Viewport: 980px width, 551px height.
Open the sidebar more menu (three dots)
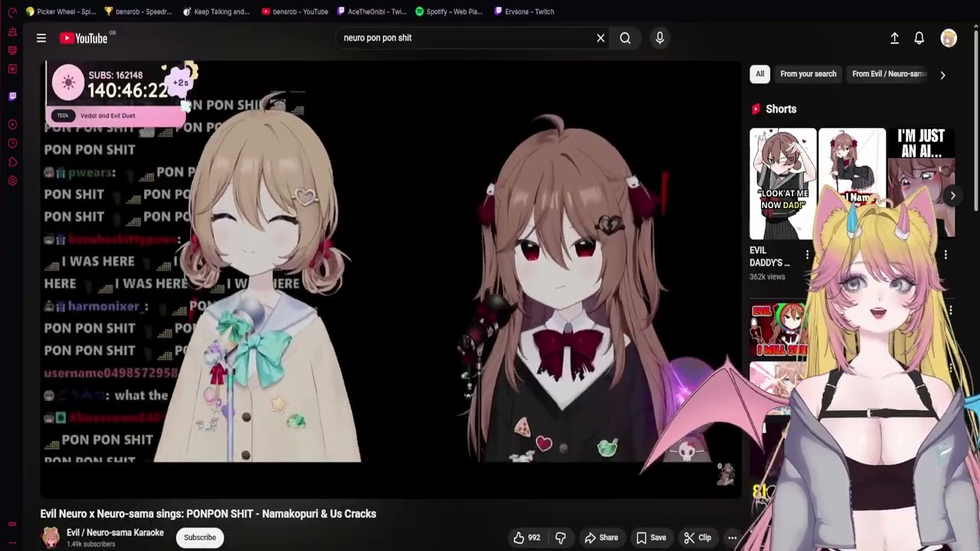(12, 542)
